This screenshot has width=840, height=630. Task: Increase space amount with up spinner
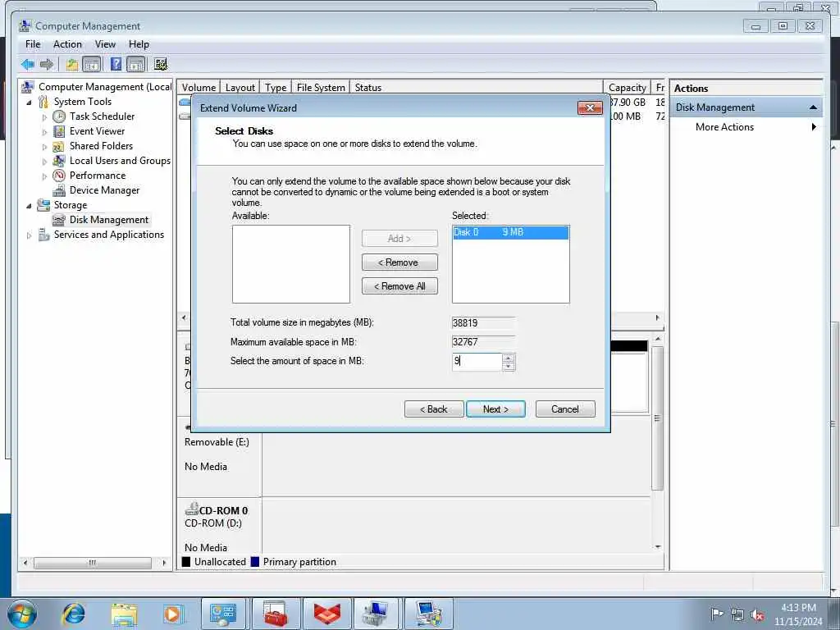point(509,358)
